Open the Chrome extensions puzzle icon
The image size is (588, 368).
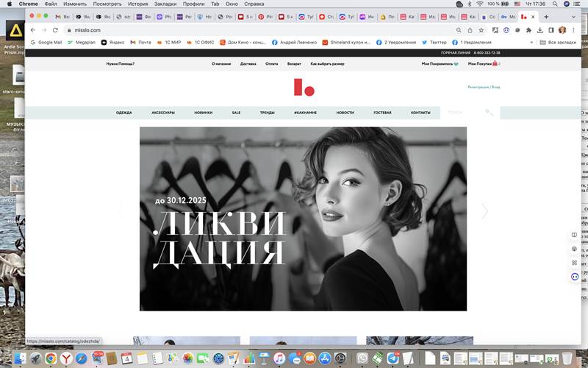(528, 30)
